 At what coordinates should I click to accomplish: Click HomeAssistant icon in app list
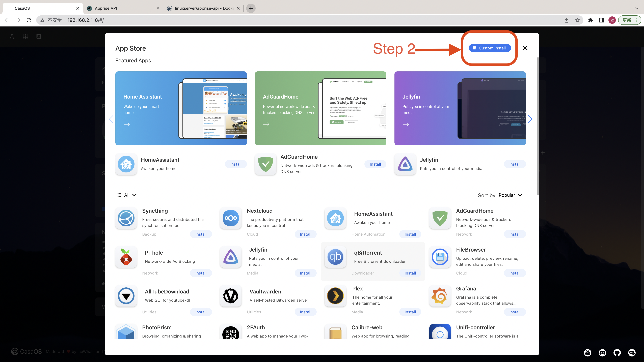tap(335, 218)
